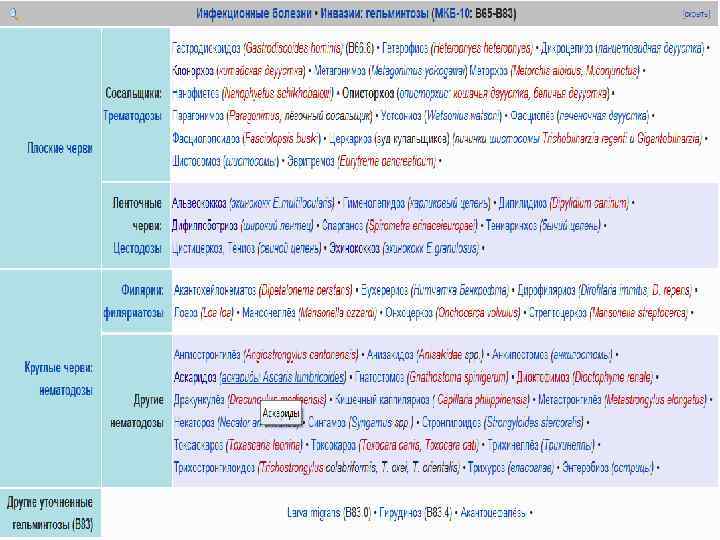Screen dimensions: 720x540
Task: Open the 'Уотсониоз' link
Action: (x=401, y=116)
